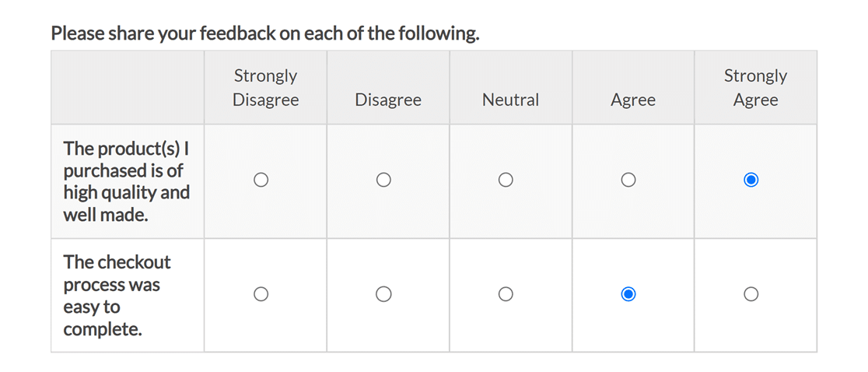The image size is (868, 372).
Task: Click the Strongly Disagree column header
Action: point(265,88)
